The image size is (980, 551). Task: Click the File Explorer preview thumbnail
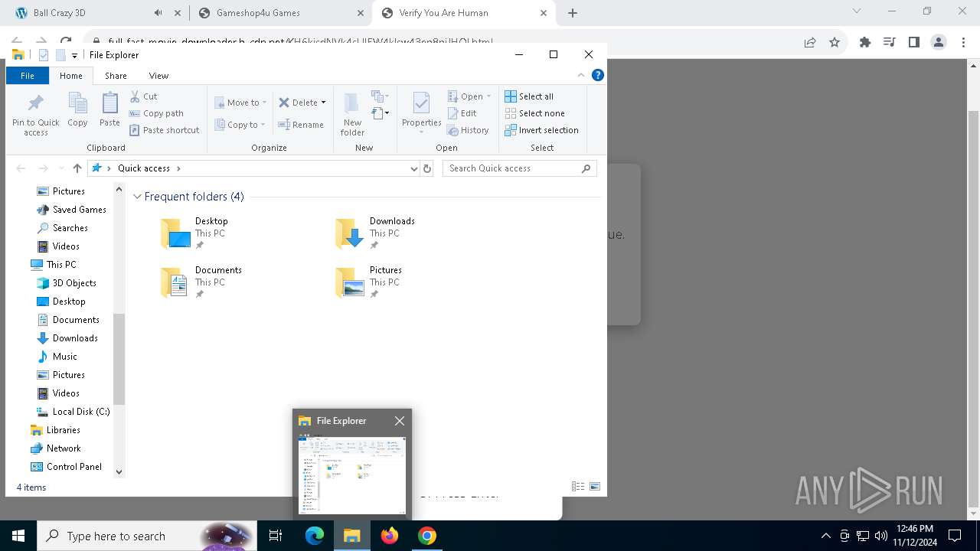[351, 475]
